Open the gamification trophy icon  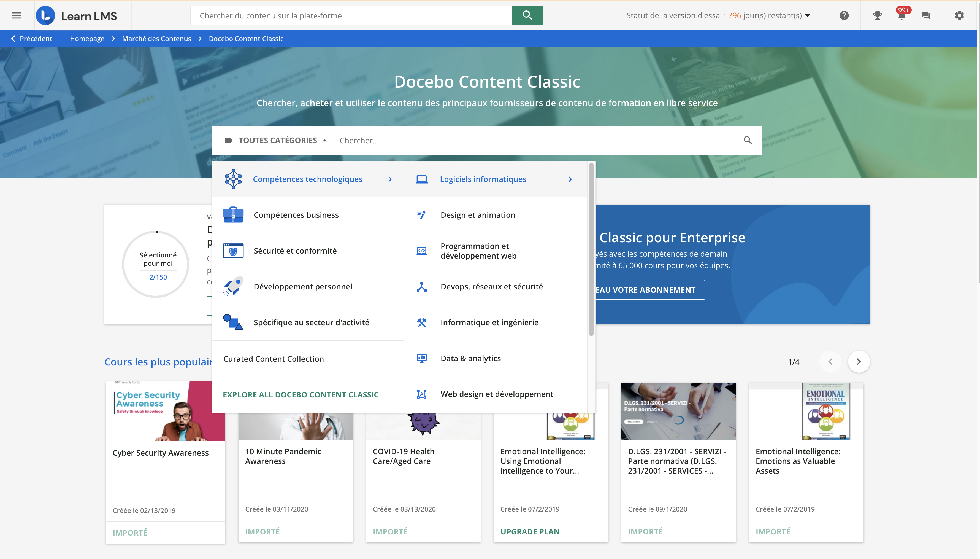coord(877,15)
